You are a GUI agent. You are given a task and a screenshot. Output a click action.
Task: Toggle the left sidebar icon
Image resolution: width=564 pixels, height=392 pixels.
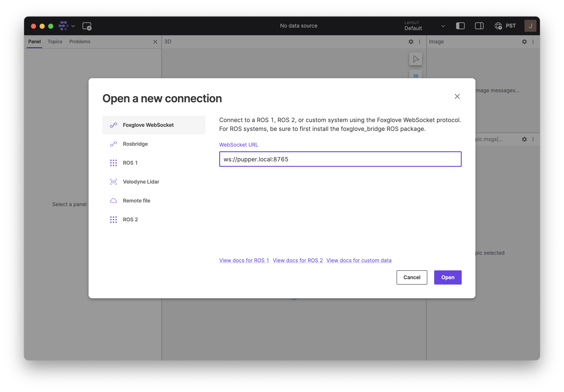[460, 26]
